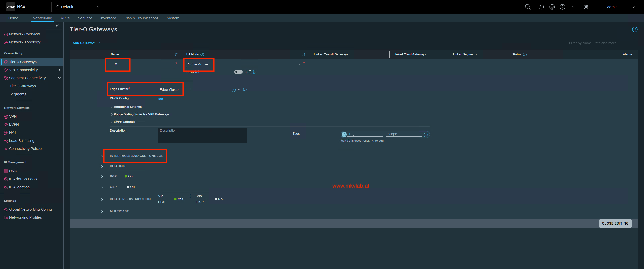Click the Description text area
This screenshot has height=269, width=644.
tap(203, 136)
